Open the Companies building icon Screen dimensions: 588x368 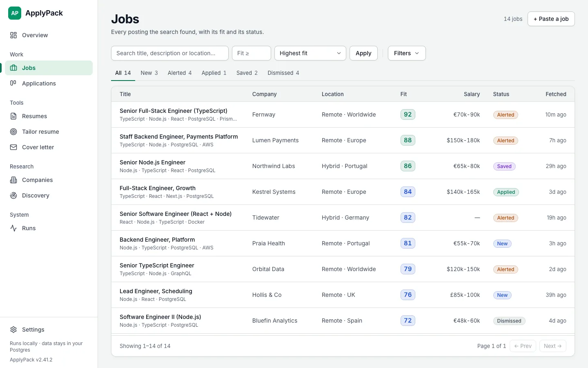tap(13, 180)
